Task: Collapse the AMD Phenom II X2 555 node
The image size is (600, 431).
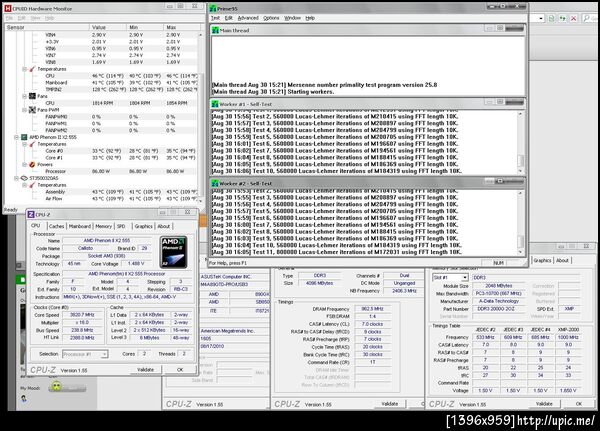Action: click(16, 137)
